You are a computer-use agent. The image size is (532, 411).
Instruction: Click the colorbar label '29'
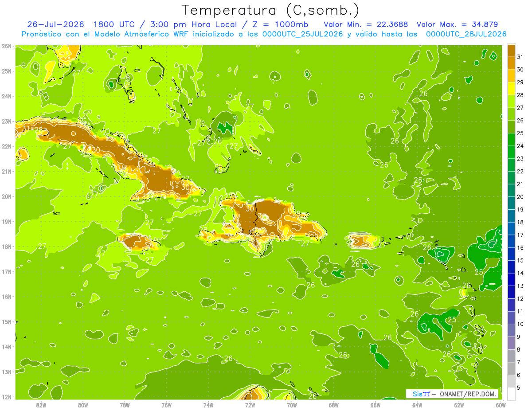pyautogui.click(x=520, y=82)
